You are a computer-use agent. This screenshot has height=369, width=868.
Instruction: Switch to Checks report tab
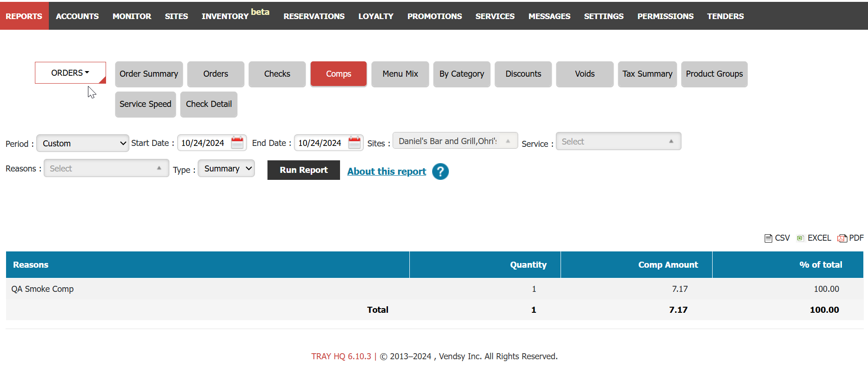coord(277,74)
